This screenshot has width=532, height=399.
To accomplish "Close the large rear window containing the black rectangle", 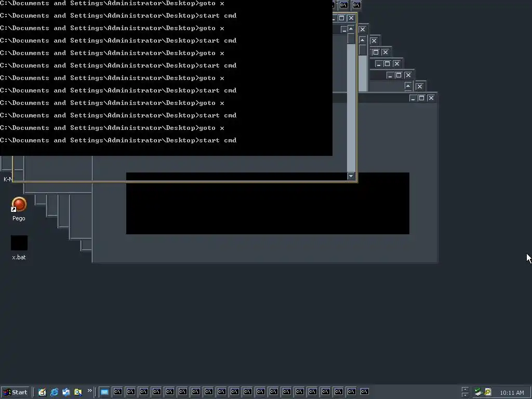I will (x=431, y=98).
